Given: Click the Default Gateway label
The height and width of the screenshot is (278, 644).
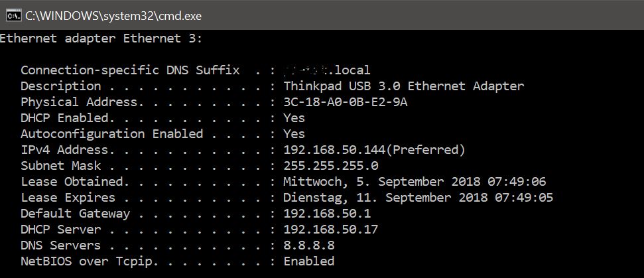Looking at the screenshot, I should coord(75,214).
